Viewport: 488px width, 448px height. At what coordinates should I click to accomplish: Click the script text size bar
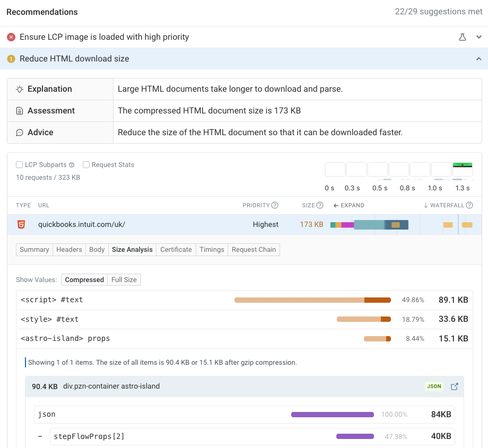312,300
